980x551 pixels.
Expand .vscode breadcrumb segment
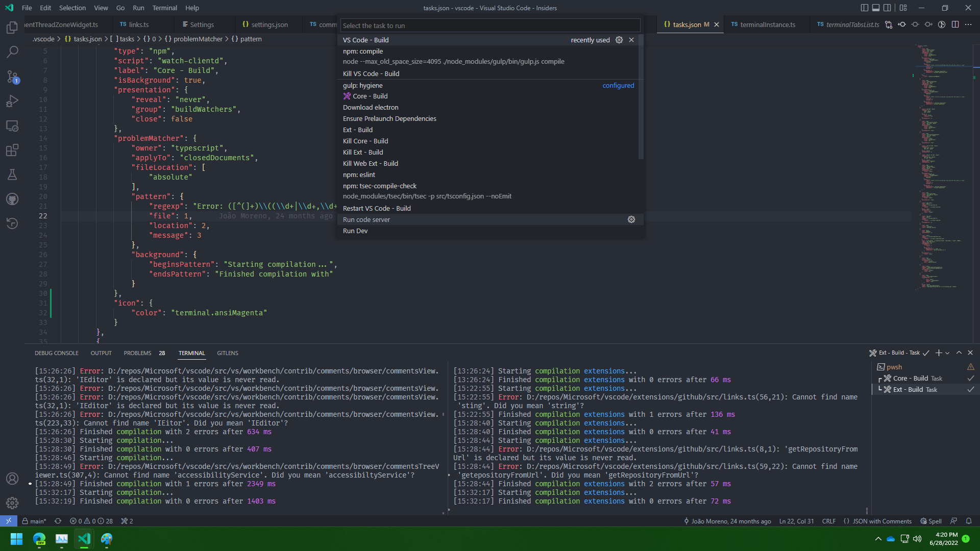coord(43,39)
